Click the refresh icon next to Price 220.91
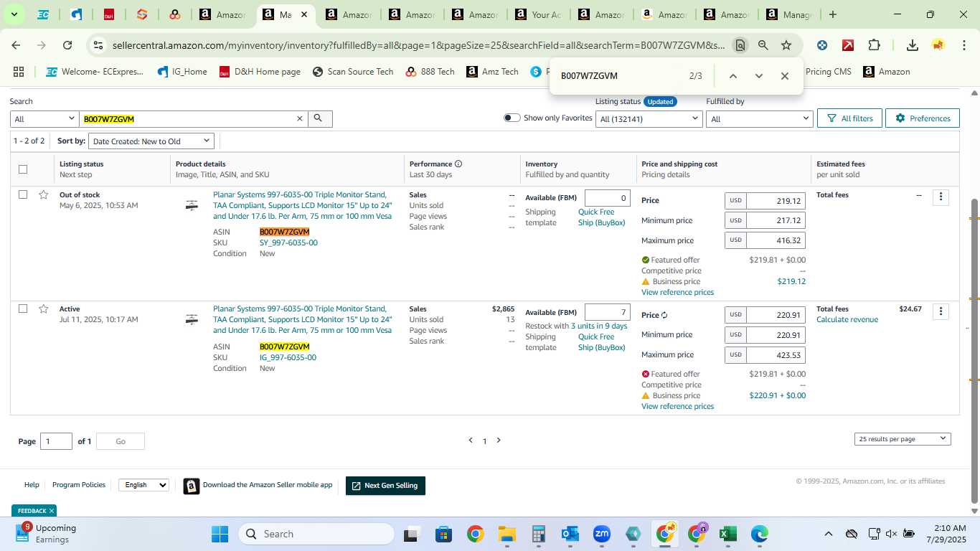Image resolution: width=980 pixels, height=551 pixels. coord(664,315)
